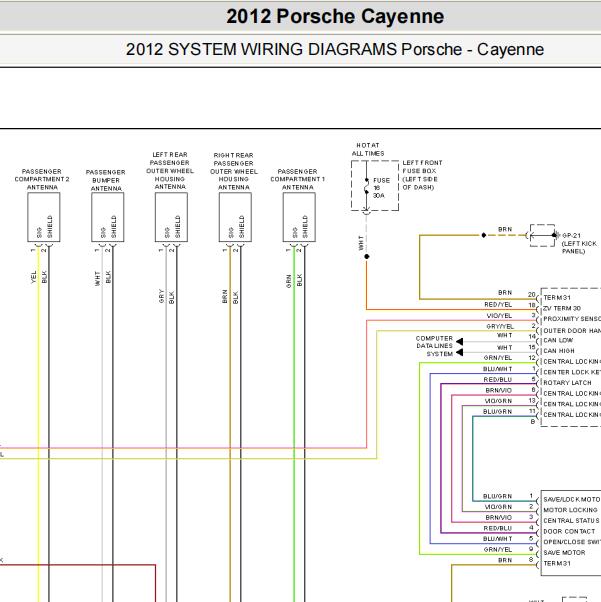The width and height of the screenshot is (601, 602).
Task: Click the arrowhead on the CAN HIGH wire
Action: pyautogui.click(x=459, y=352)
